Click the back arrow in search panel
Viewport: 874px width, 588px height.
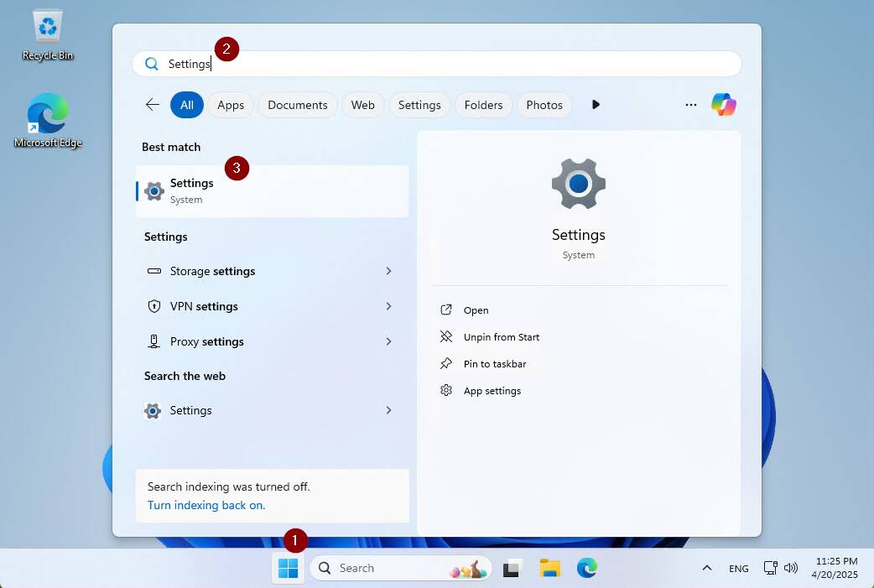(153, 105)
